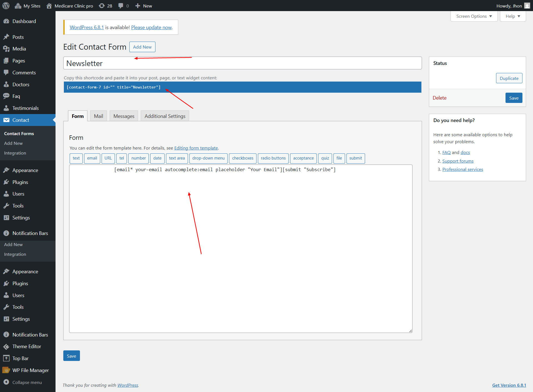Insert a submit tag

point(356,158)
